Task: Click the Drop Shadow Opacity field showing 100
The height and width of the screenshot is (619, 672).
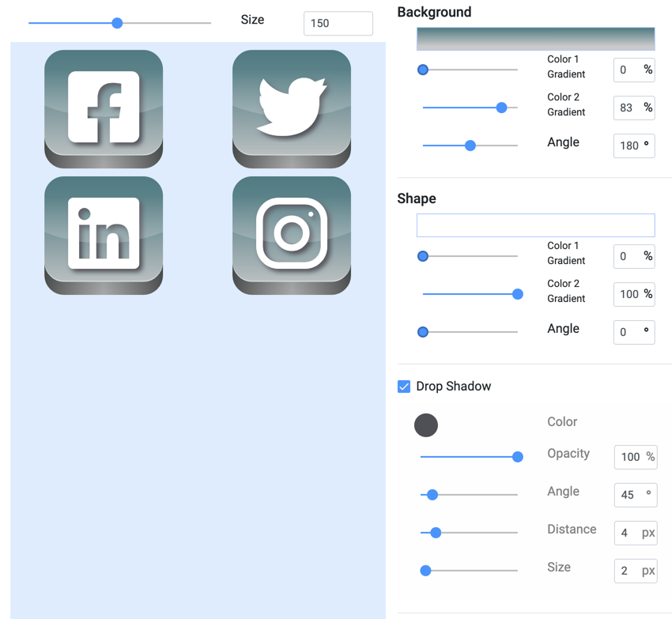Action: click(636, 458)
